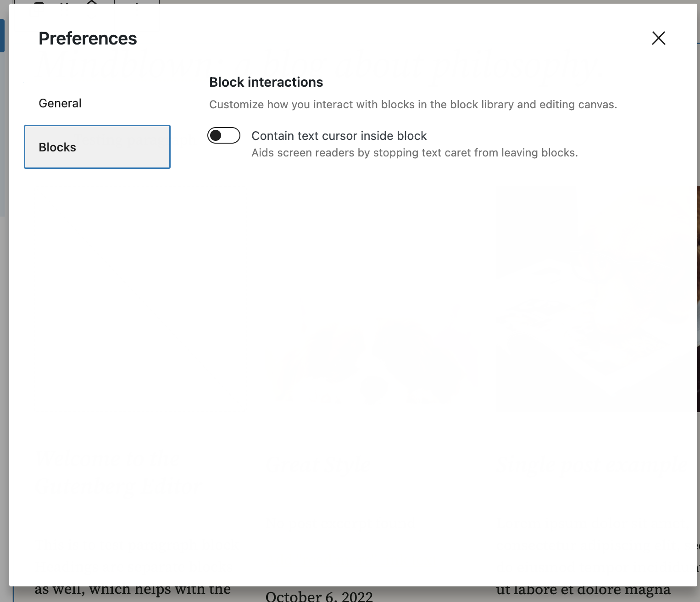Screen dimensions: 700x602
Task: Enable "Contain text cursor inside block"
Action: click(x=224, y=135)
